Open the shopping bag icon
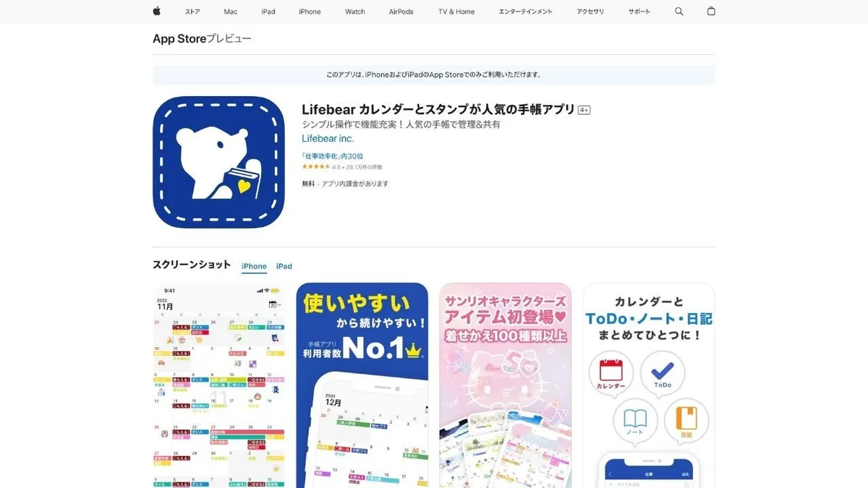 711,12
